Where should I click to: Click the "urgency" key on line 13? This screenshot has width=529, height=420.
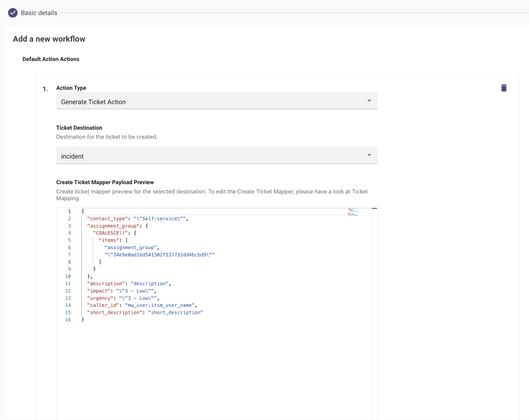point(100,298)
